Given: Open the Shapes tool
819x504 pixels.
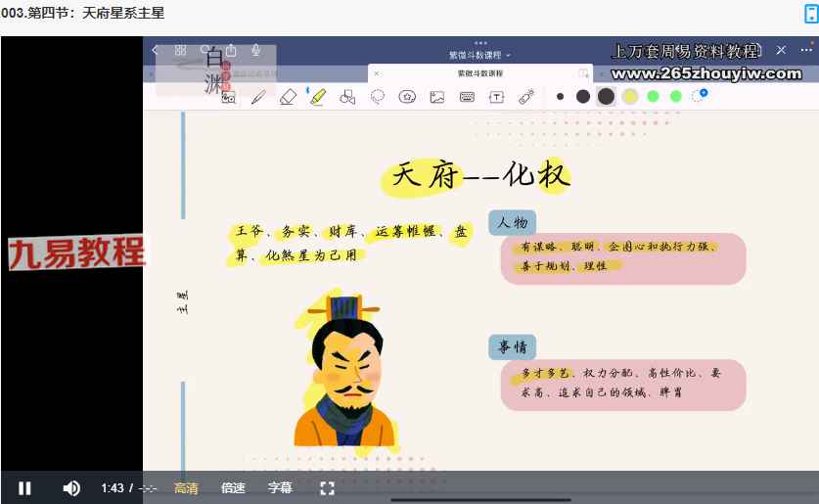Looking at the screenshot, I should pos(346,97).
